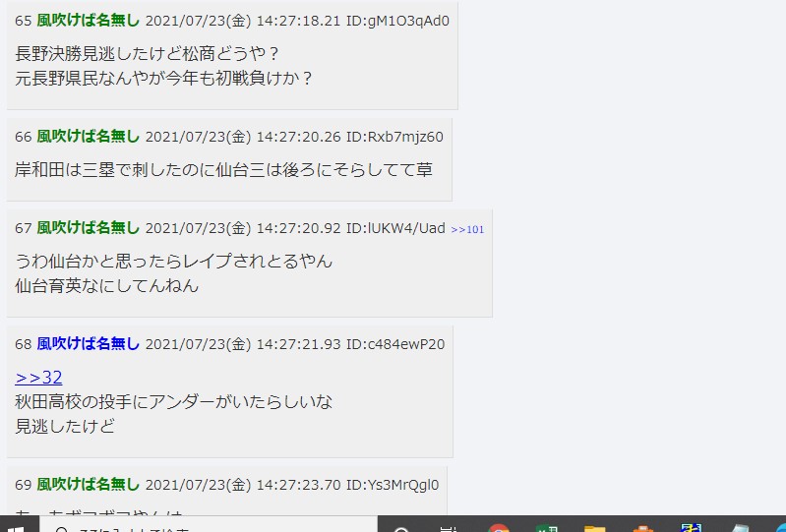Select ID:Rxb7mjz60 on post 66

394,137
